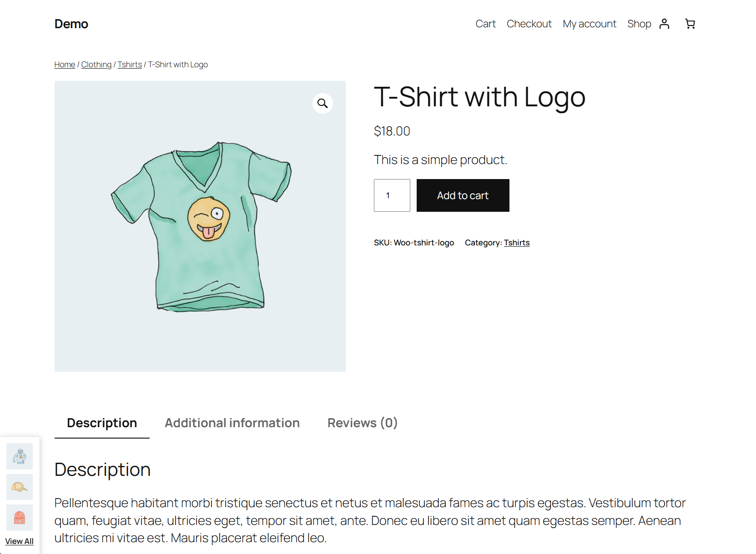Open the Tshirts category link near SKU
The width and height of the screenshot is (756, 554).
click(517, 243)
